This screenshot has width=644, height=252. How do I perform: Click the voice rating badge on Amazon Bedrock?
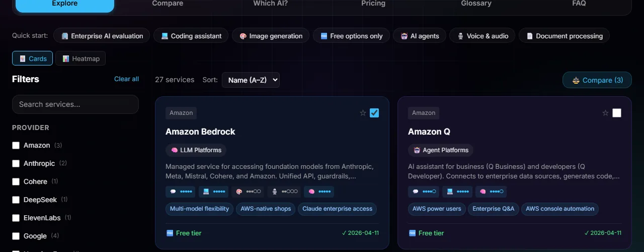pyautogui.click(x=283, y=192)
